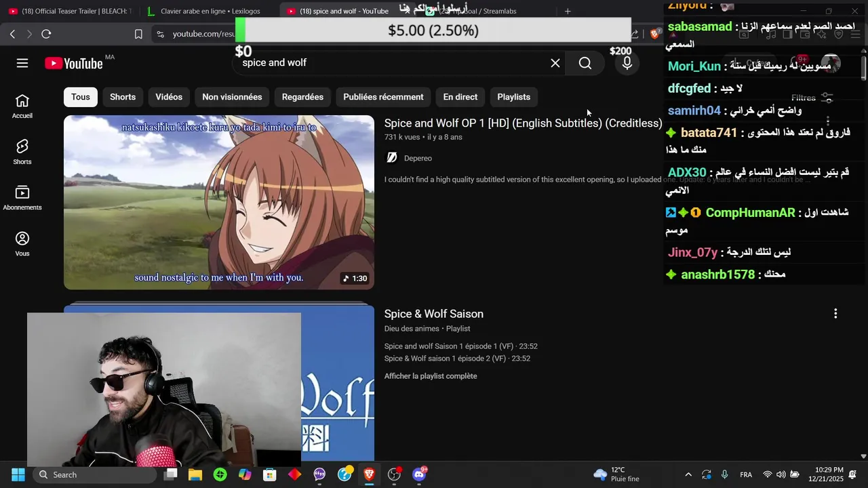Open Brave browser from the taskbar
868x488 pixels.
click(x=370, y=474)
